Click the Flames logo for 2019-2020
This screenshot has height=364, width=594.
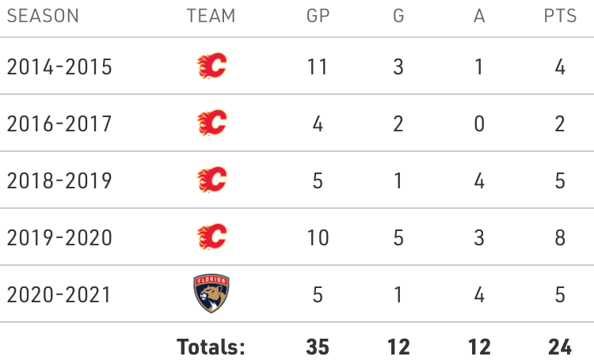(x=211, y=237)
